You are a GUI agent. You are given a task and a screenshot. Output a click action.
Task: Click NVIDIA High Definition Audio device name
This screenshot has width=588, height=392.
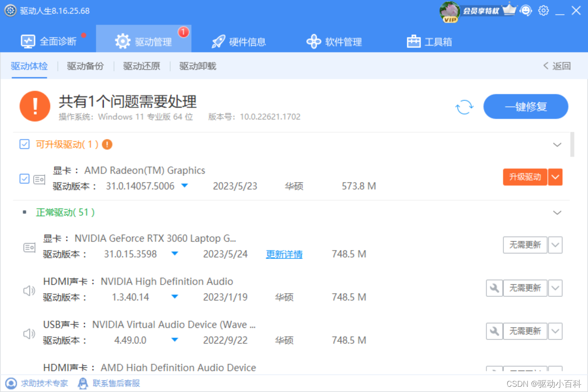(167, 281)
